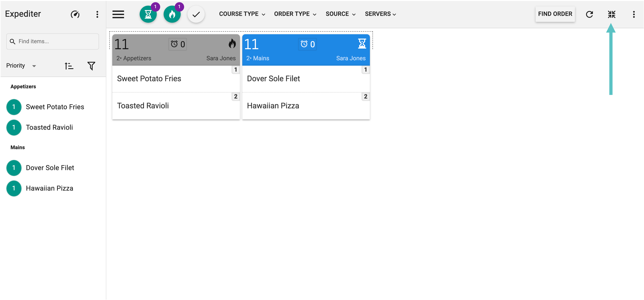Open the Priority sort dropdown
Screen dimensions: 644x300
pos(21,66)
